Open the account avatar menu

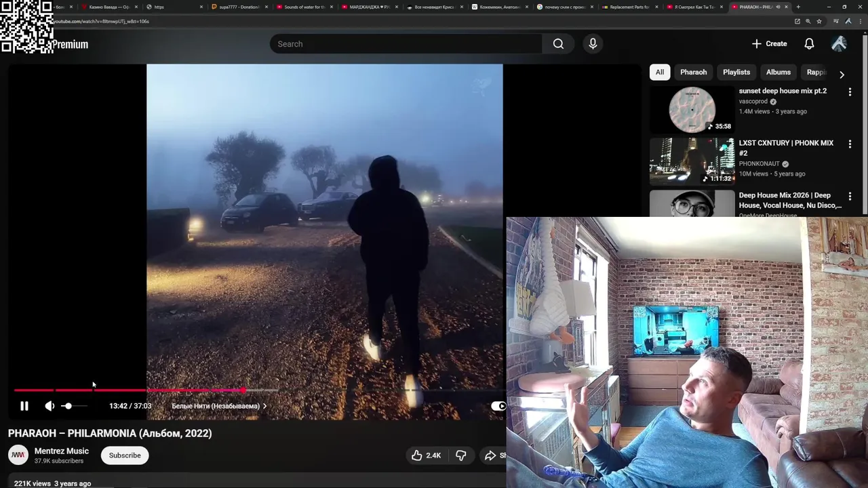tap(839, 44)
